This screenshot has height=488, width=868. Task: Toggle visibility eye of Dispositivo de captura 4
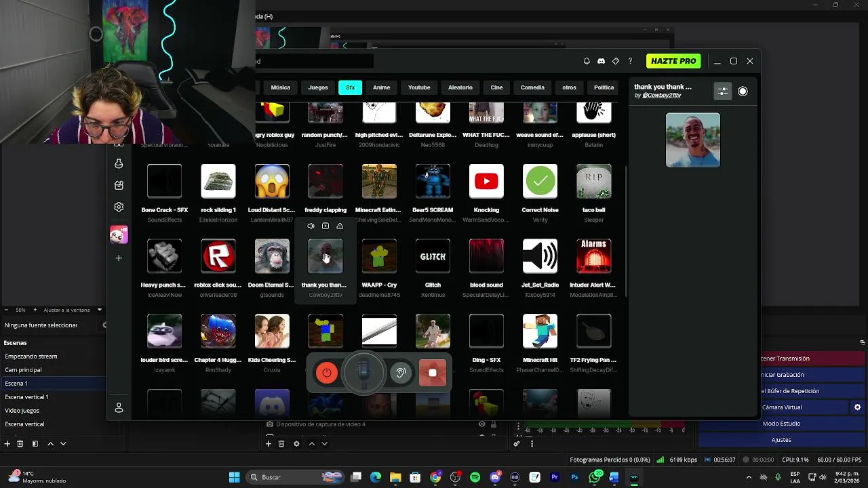point(482,424)
